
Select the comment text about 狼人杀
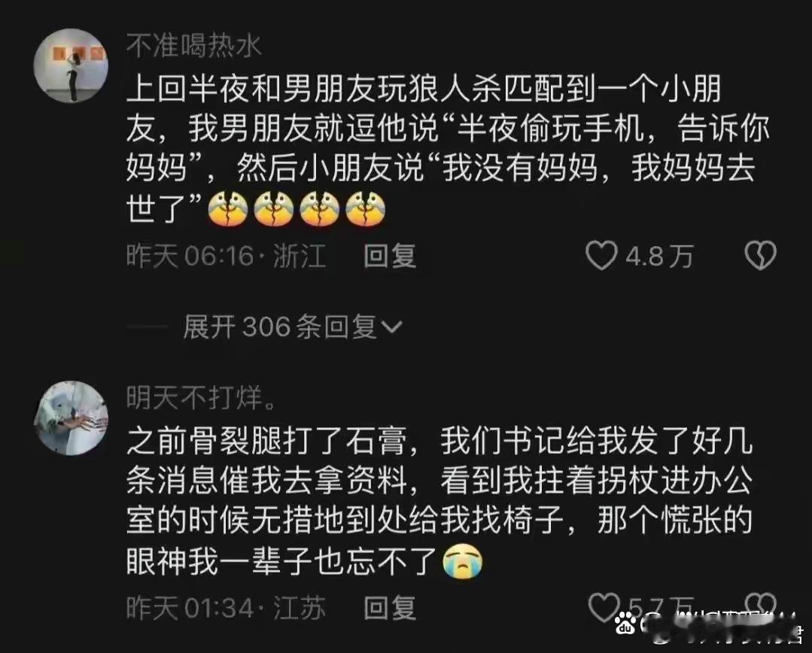pyautogui.click(x=448, y=149)
